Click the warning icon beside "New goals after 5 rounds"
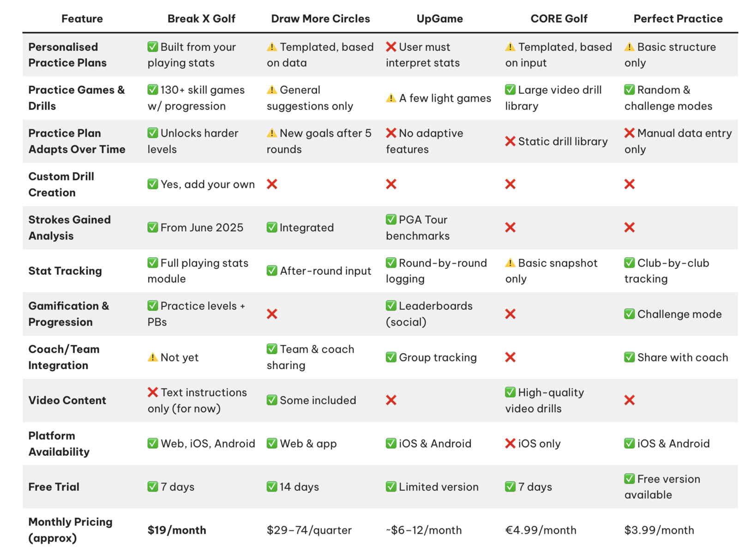The image size is (756, 554). 272,133
